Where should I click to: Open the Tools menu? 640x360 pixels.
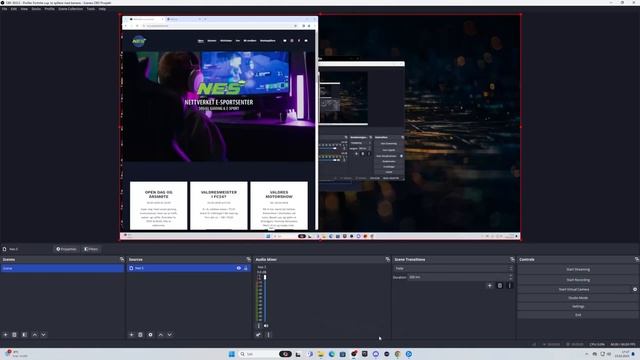click(91, 9)
